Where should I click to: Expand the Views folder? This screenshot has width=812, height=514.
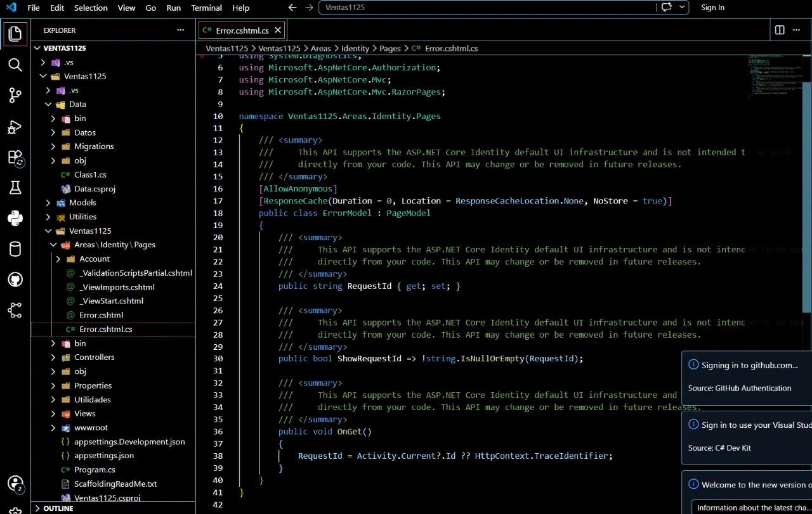(53, 414)
